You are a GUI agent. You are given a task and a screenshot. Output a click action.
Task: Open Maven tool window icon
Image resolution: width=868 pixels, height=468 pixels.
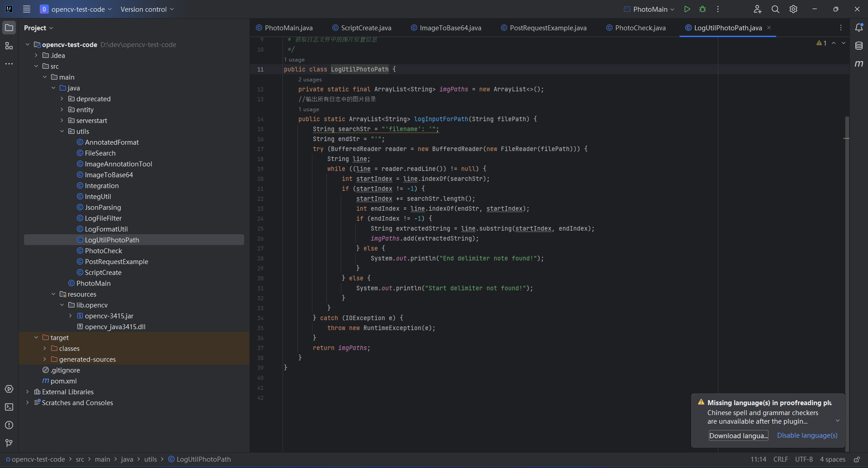[859, 64]
